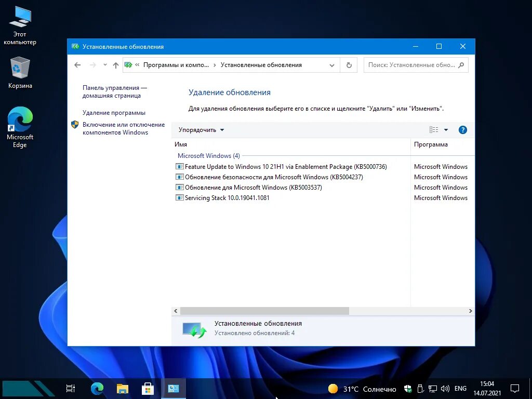Open help with the question mark icon
532x399 pixels.
click(x=462, y=129)
